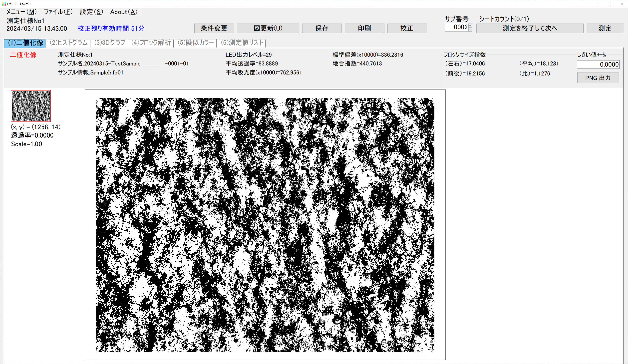Click the Scale=1.00 readout
The width and height of the screenshot is (628, 364).
(x=26, y=144)
